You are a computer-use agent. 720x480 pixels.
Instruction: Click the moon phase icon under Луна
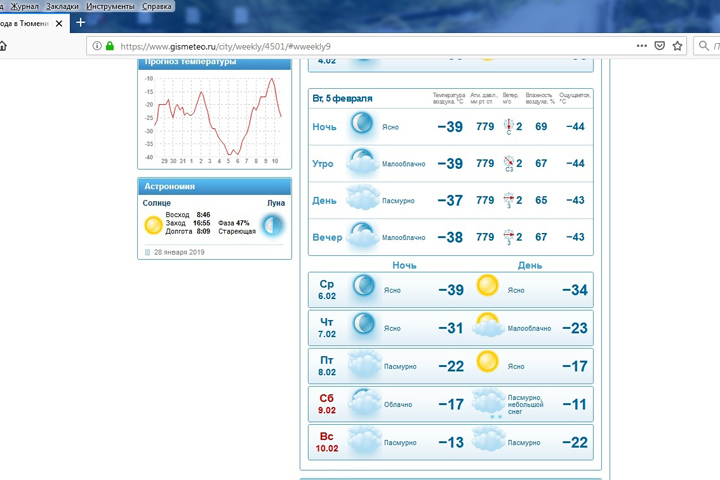(x=272, y=224)
